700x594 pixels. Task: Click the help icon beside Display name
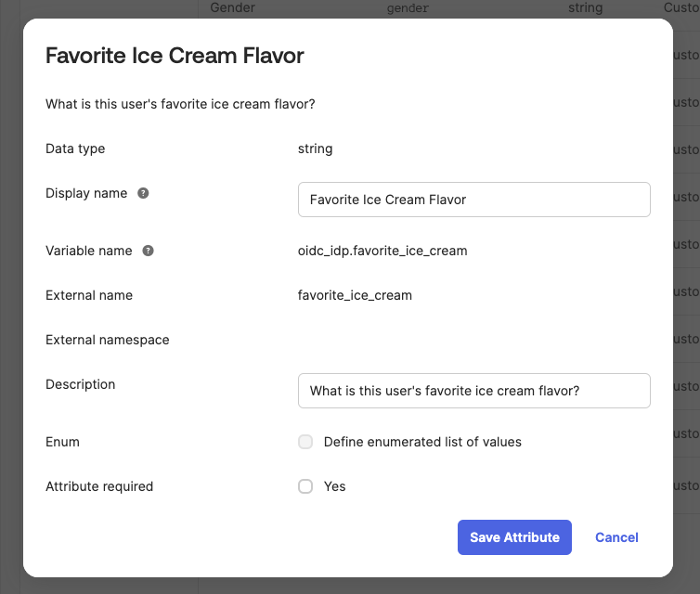[x=143, y=193]
